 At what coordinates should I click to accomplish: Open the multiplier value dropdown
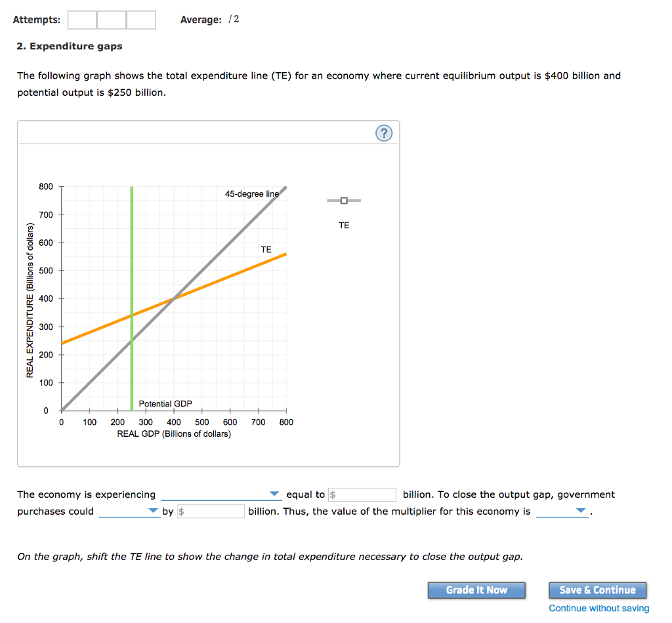coord(561,511)
